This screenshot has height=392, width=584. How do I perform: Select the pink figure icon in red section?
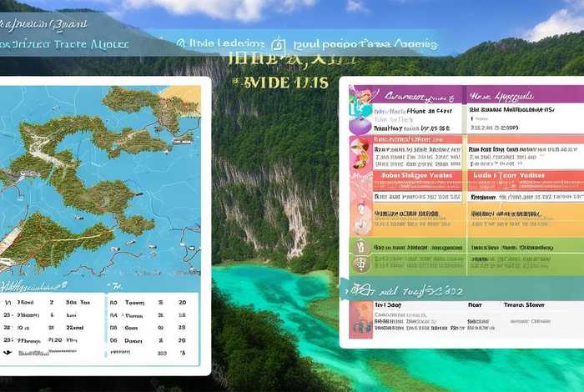coord(361,156)
